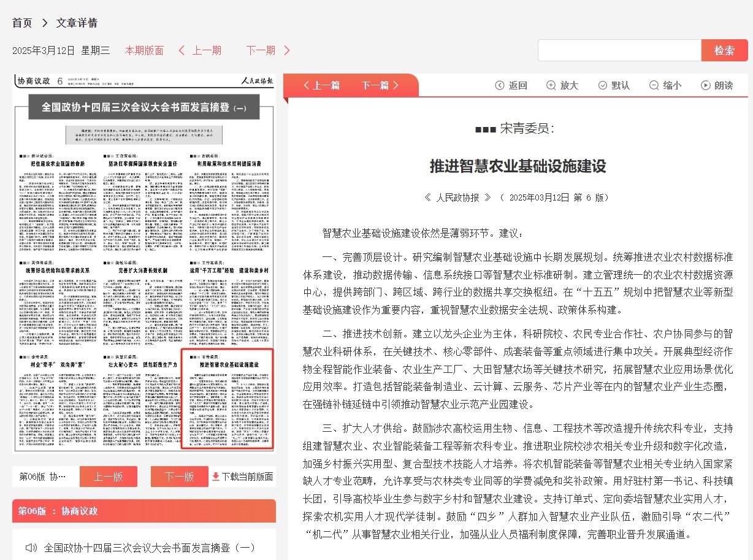
Task: Go to previous issue 上一期
Action: tap(200, 50)
